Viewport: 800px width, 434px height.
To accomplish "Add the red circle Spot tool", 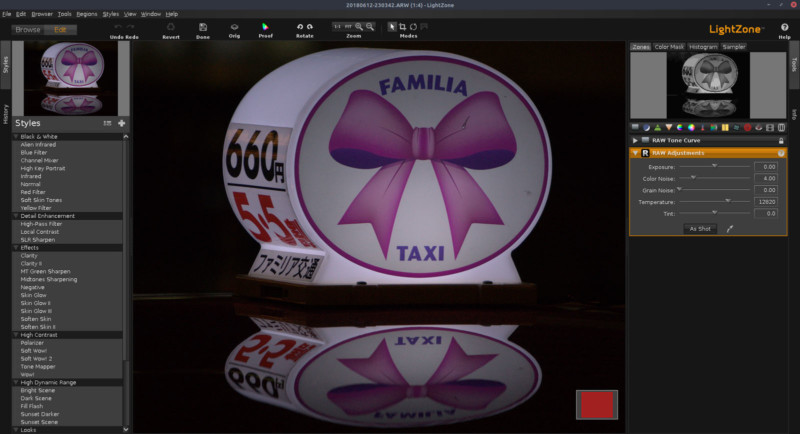I will click(x=747, y=127).
